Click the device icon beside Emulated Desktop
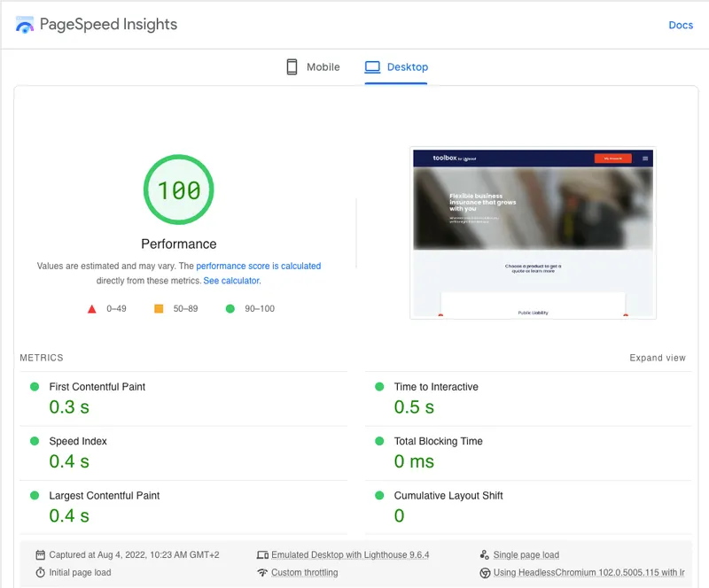709x588 pixels. (262, 554)
